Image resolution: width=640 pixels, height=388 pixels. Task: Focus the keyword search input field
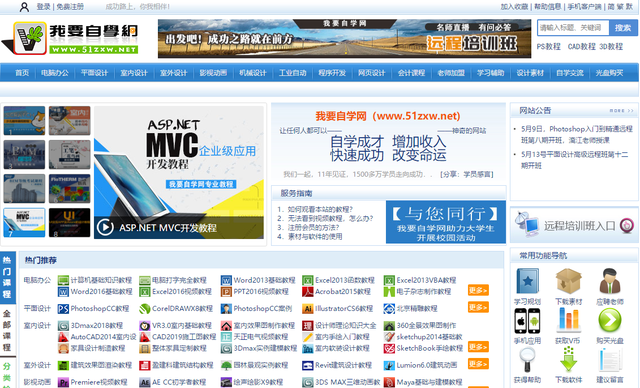(x=573, y=28)
